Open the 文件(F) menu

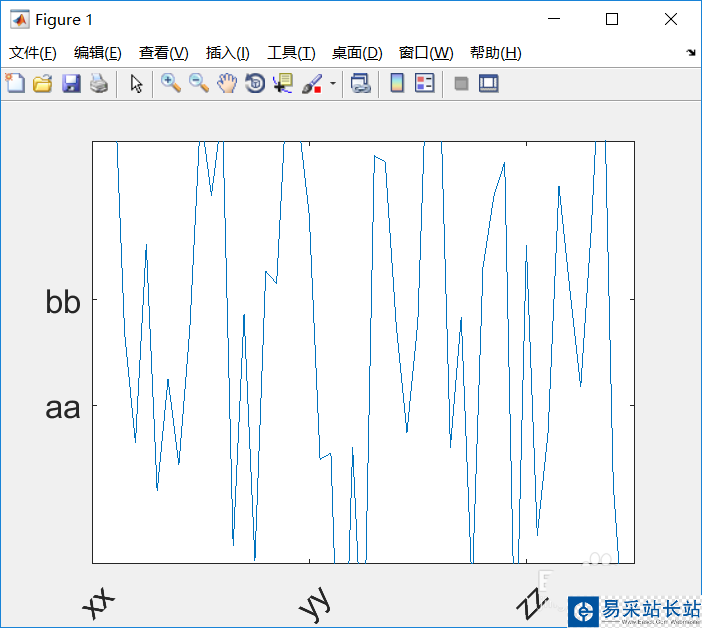tap(33, 53)
